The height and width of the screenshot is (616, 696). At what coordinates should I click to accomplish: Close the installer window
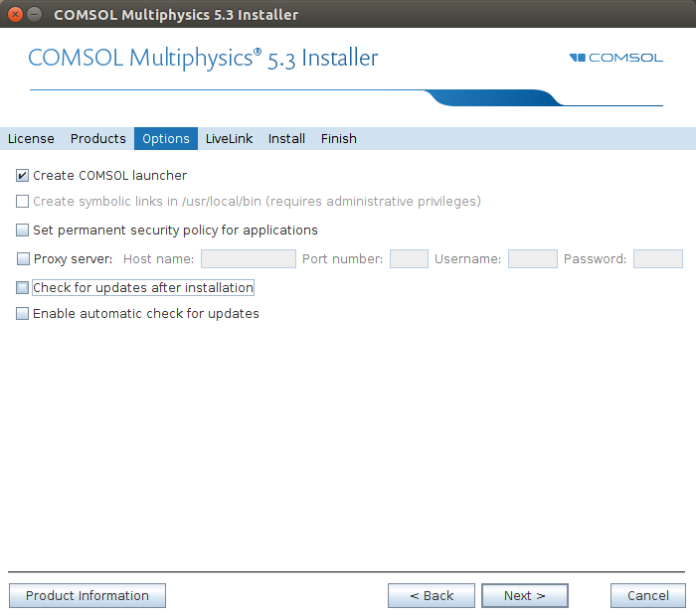coord(15,15)
